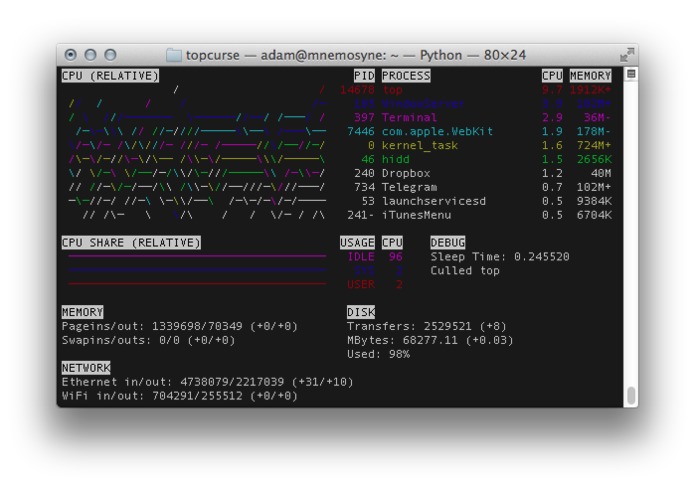This screenshot has width=695, height=494.
Task: Click the 'Transfers: 2529521' line
Action: click(427, 327)
